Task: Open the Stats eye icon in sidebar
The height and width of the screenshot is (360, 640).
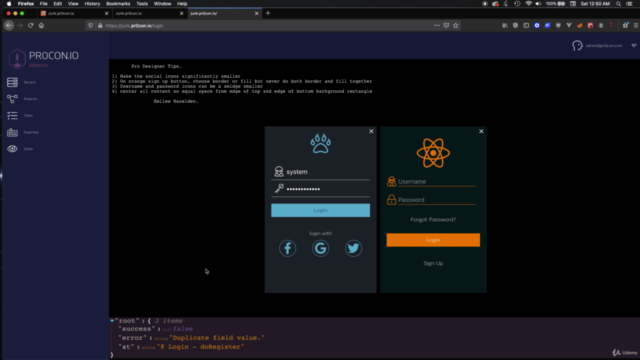Action: coord(12,149)
